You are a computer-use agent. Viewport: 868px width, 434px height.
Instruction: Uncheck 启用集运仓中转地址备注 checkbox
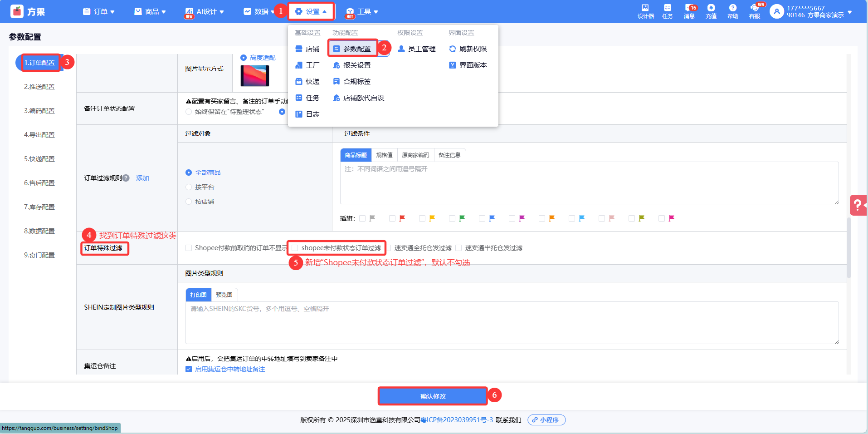point(189,369)
